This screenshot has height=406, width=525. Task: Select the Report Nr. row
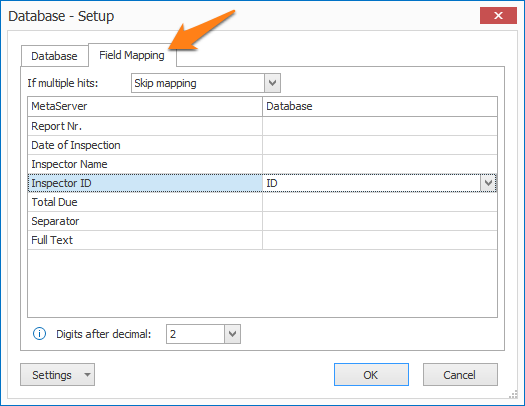(x=262, y=126)
